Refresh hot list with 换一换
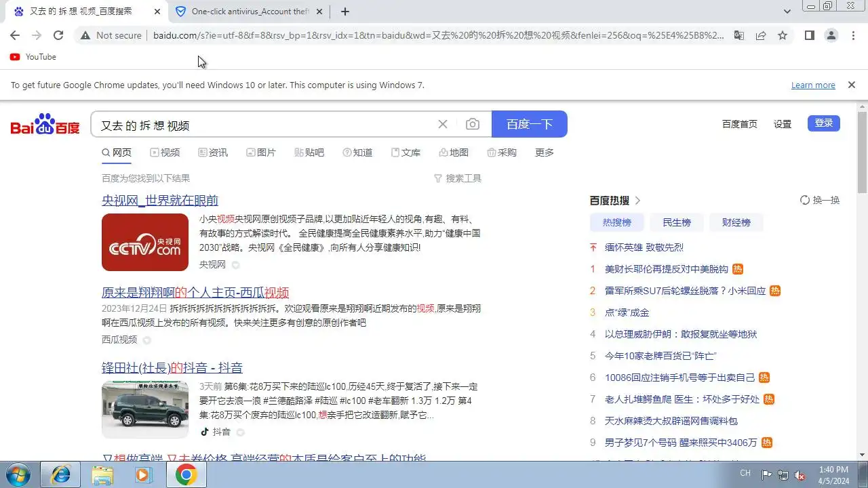868x488 pixels. [820, 200]
